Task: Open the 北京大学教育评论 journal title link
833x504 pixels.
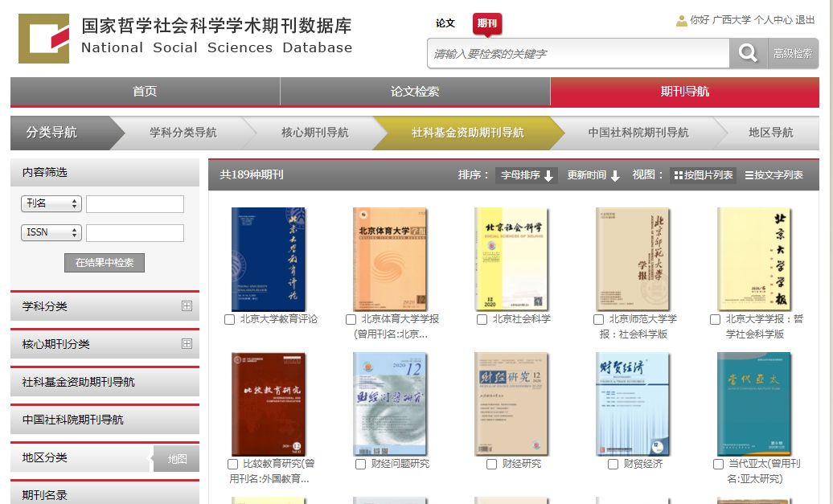Action: (x=279, y=319)
